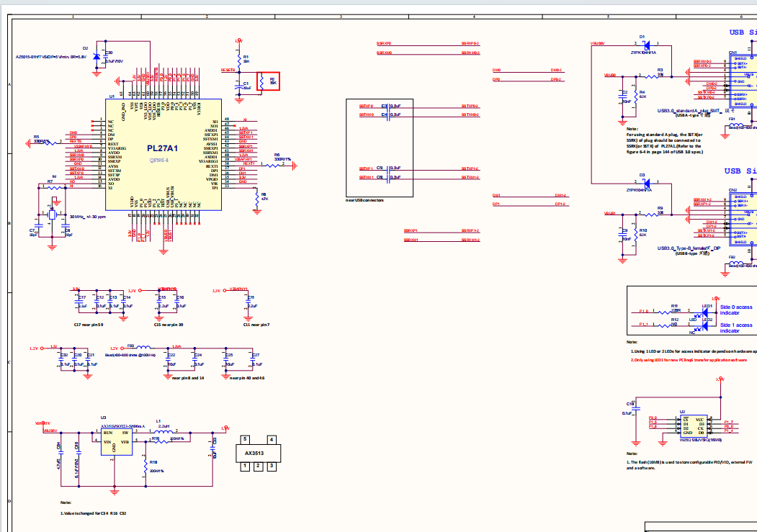
Task: Select the 'C17 near pin 59' annotation
Action: [88, 325]
